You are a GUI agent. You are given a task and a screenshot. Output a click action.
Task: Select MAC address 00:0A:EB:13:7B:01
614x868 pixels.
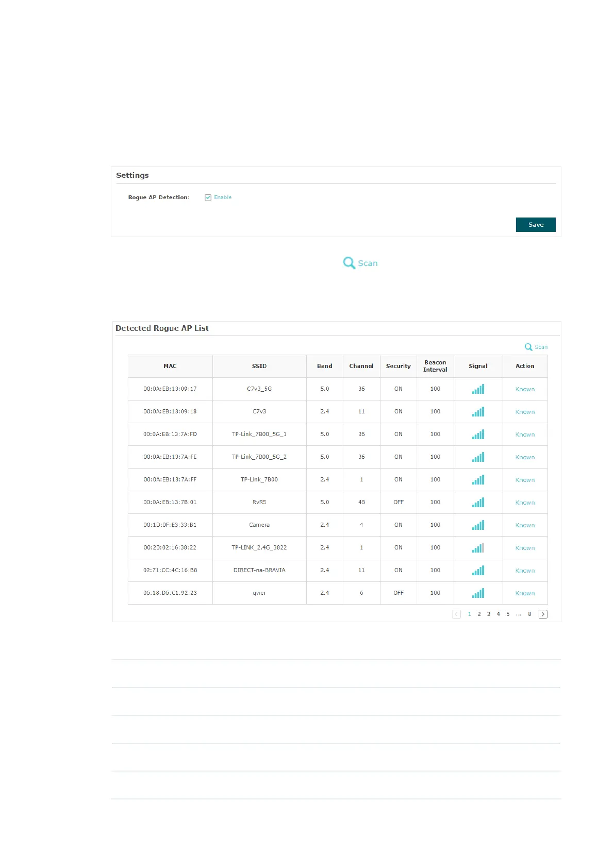[x=170, y=503]
